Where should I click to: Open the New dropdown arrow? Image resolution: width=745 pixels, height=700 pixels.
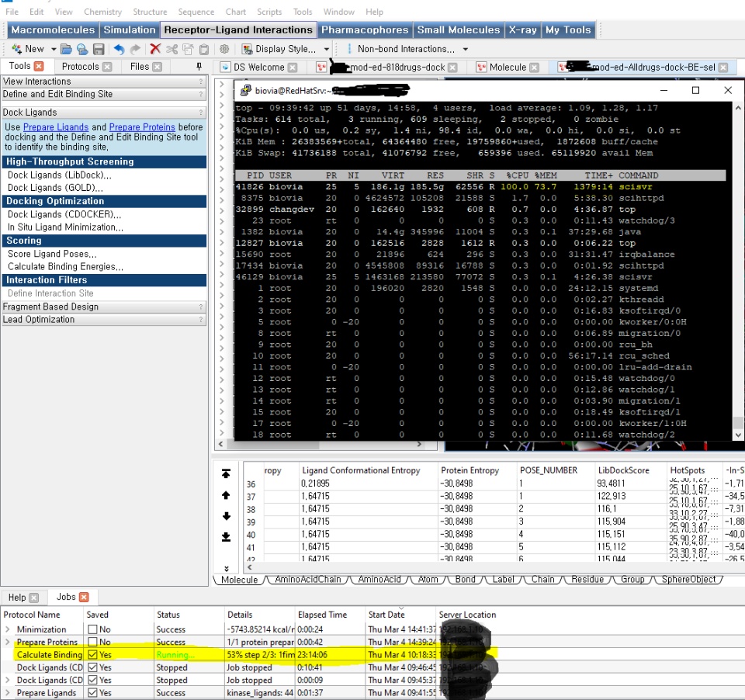[54, 49]
